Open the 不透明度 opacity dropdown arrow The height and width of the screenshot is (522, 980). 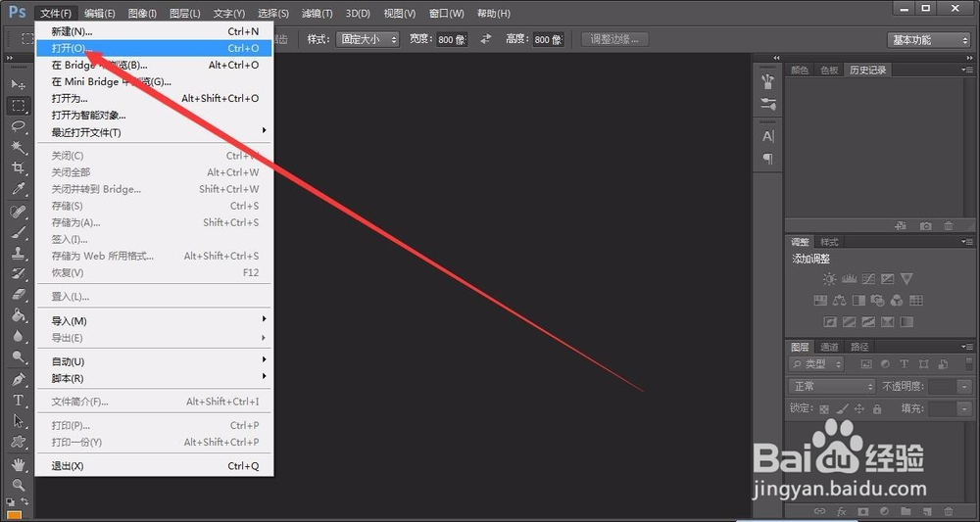[965, 387]
